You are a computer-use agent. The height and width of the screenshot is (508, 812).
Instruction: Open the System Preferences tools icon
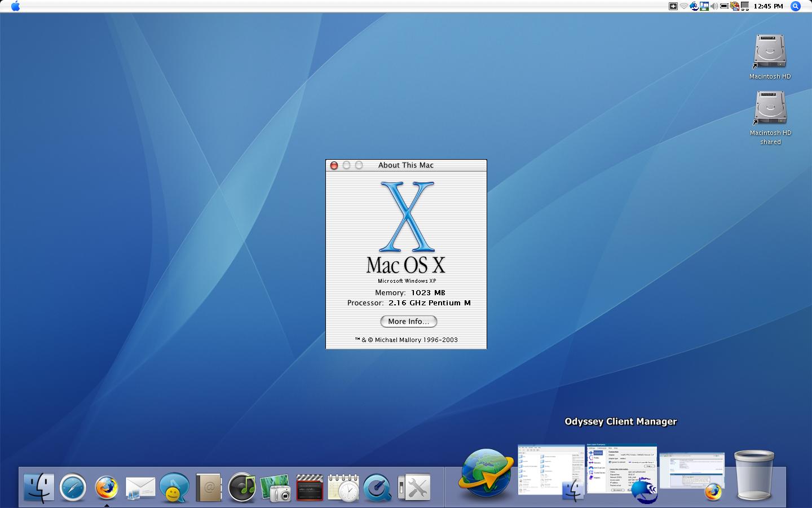[x=414, y=488]
